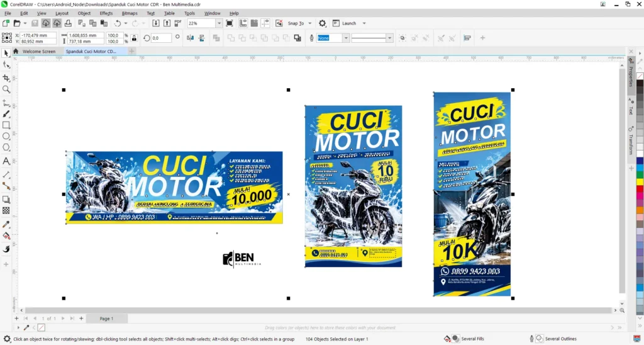644x345 pixels.
Task: Select the Zoom magnifier tool
Action: [x=6, y=89]
